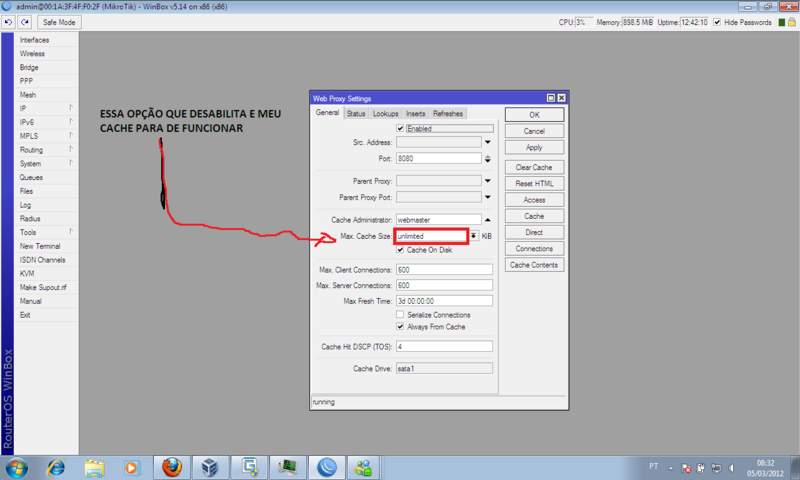Click Max. Client Connections field
The width and height of the screenshot is (800, 480).
point(444,270)
